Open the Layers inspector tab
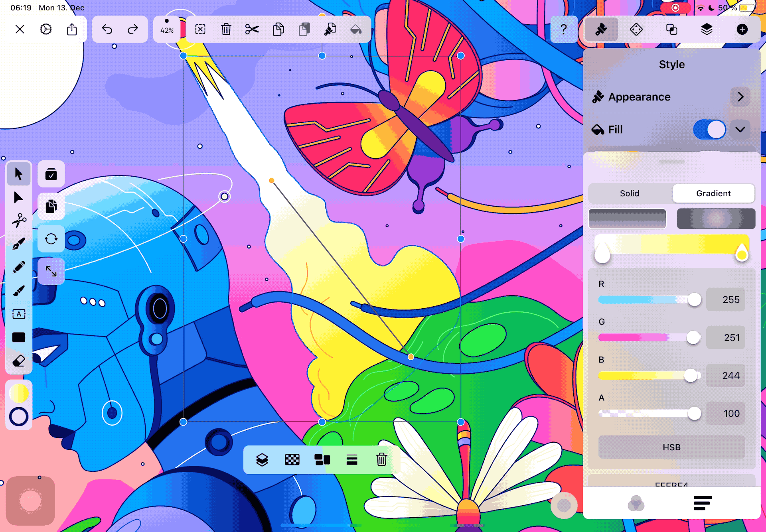 (707, 30)
